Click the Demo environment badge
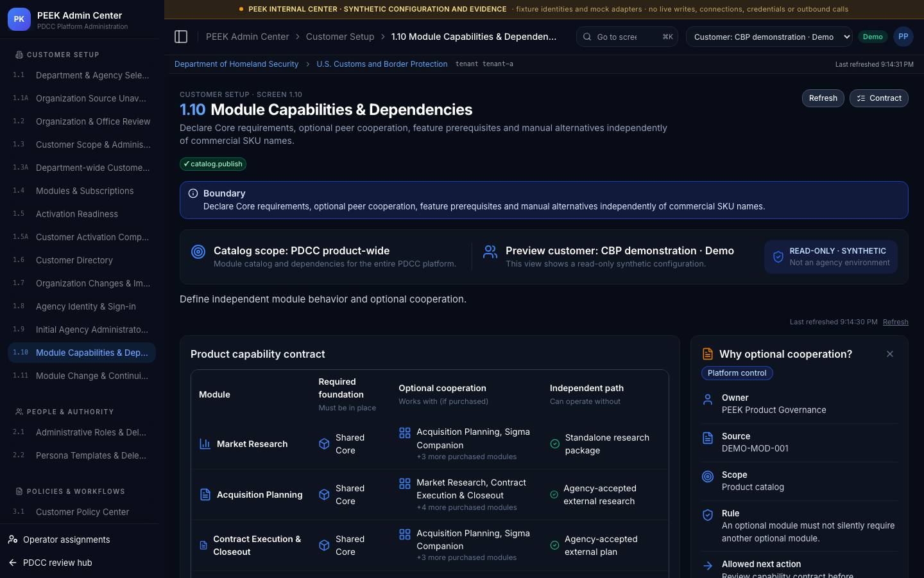 873,37
